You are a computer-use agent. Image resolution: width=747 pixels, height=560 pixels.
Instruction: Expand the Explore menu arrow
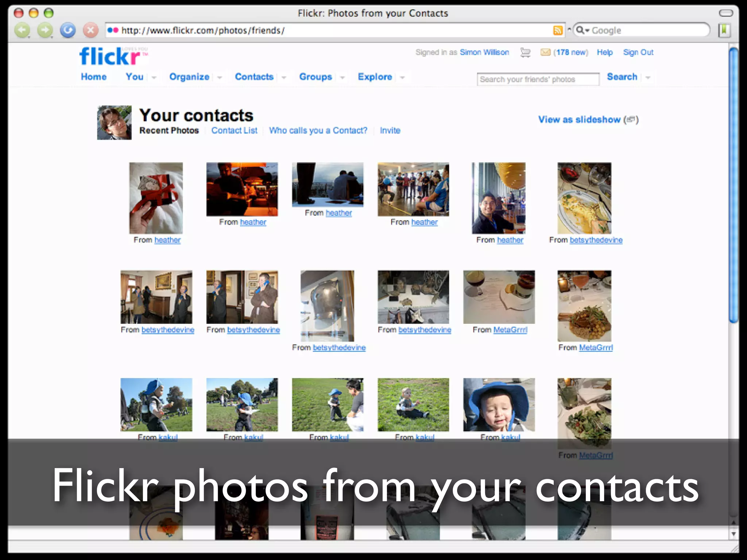(402, 78)
